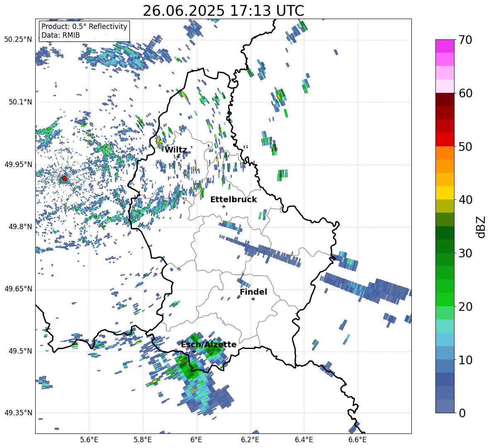Click the 6.4°E longitude label
Viewport: 491px width, 448px height.
[304, 440]
